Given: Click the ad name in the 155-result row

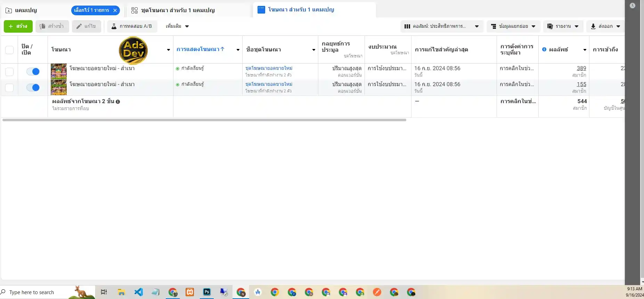Looking at the screenshot, I should point(102,84).
